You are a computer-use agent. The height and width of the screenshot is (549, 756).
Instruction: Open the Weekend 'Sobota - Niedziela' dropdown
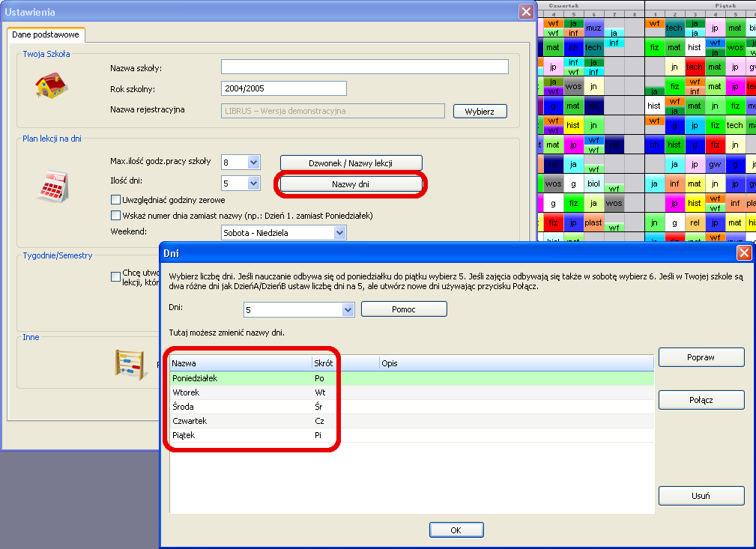(x=339, y=233)
